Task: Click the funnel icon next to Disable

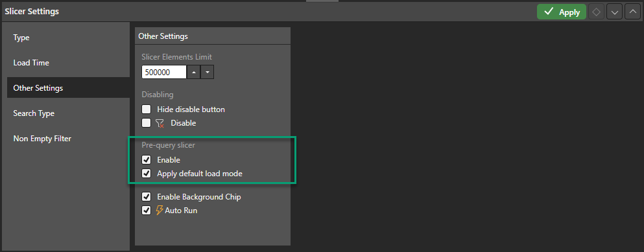Action: (x=160, y=123)
